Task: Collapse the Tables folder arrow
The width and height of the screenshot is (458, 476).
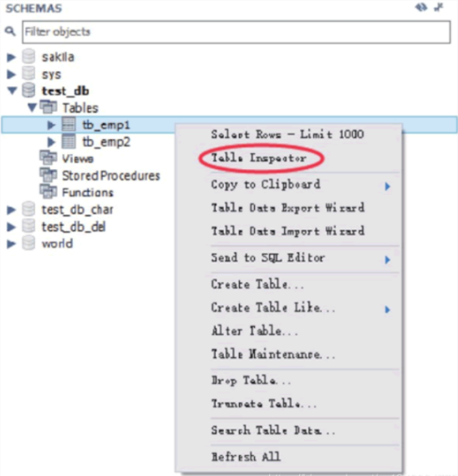Action: (32, 107)
